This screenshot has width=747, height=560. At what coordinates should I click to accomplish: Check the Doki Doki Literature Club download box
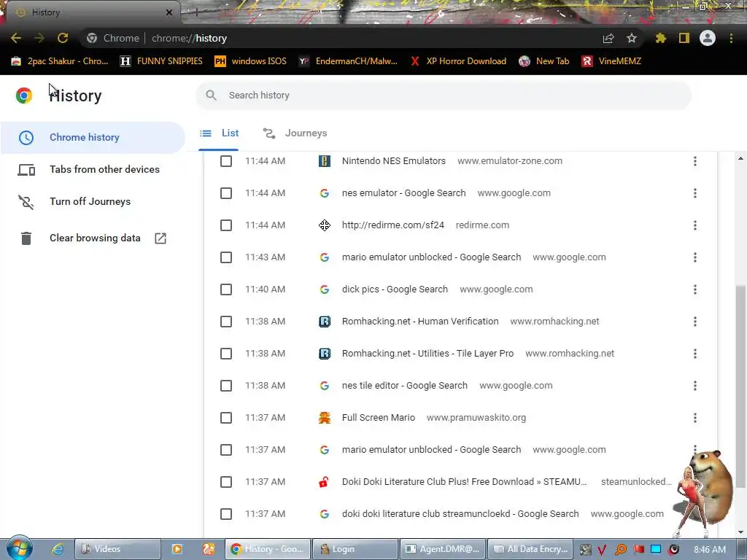coord(226,482)
